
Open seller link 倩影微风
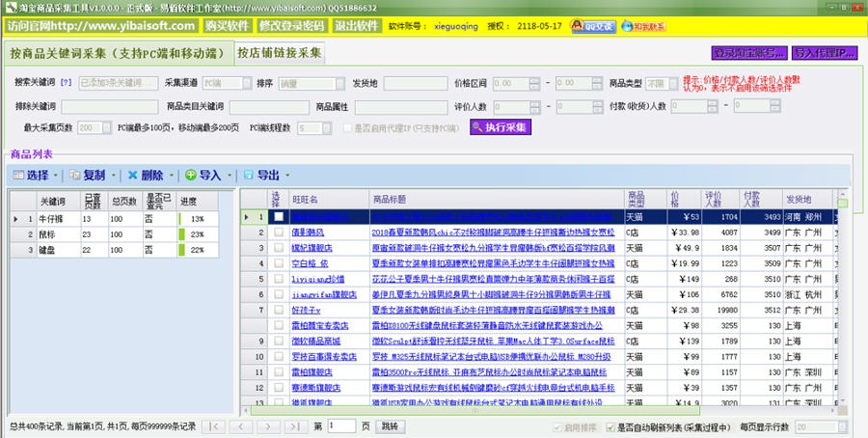[310, 233]
